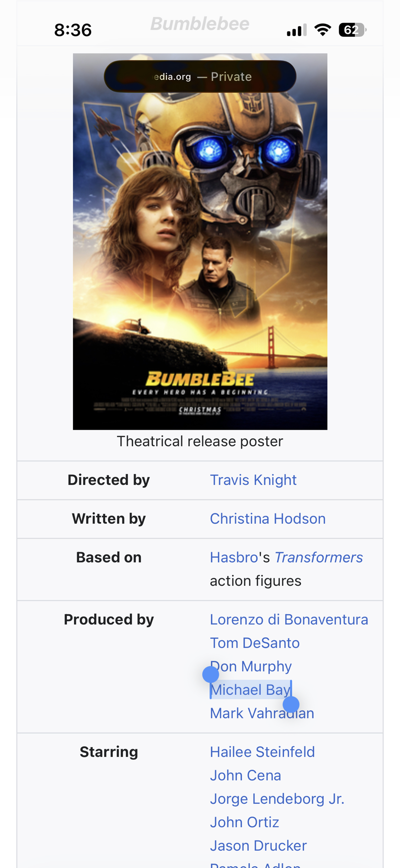Go to the John Cena page
400x868 pixels.
[246, 775]
